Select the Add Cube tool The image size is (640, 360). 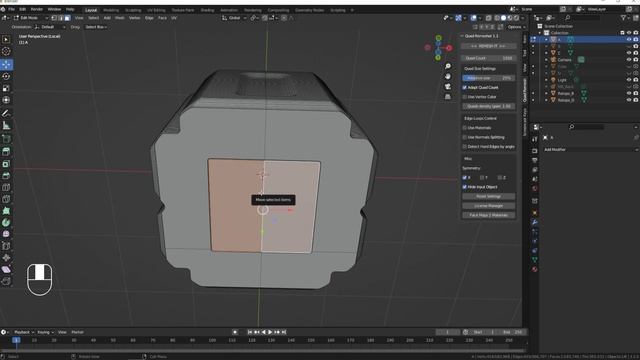click(x=6, y=139)
